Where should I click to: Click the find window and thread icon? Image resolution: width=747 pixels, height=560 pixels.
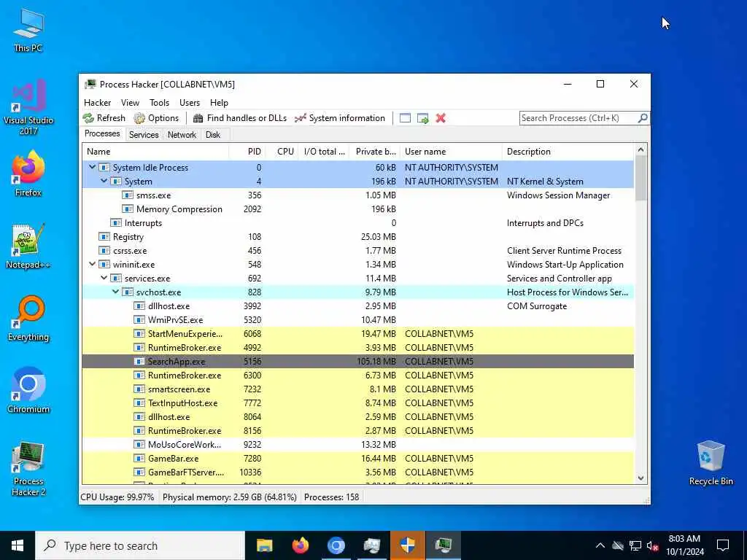pyautogui.click(x=423, y=118)
